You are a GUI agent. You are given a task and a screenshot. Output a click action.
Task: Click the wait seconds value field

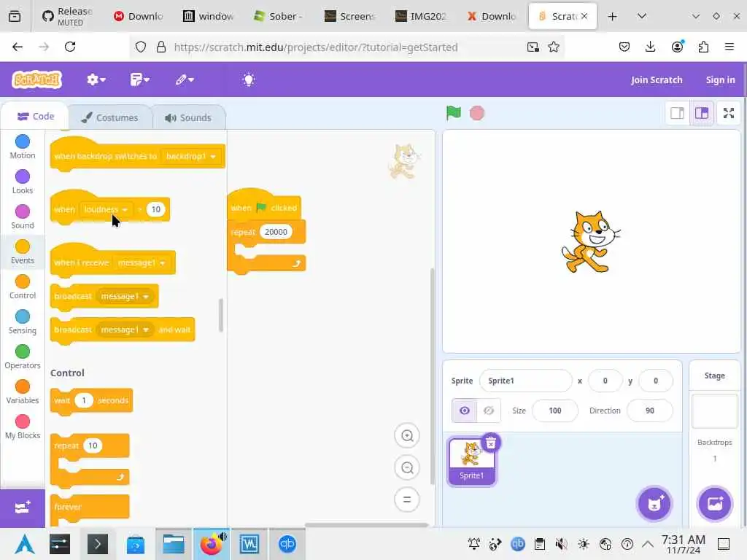click(x=84, y=400)
